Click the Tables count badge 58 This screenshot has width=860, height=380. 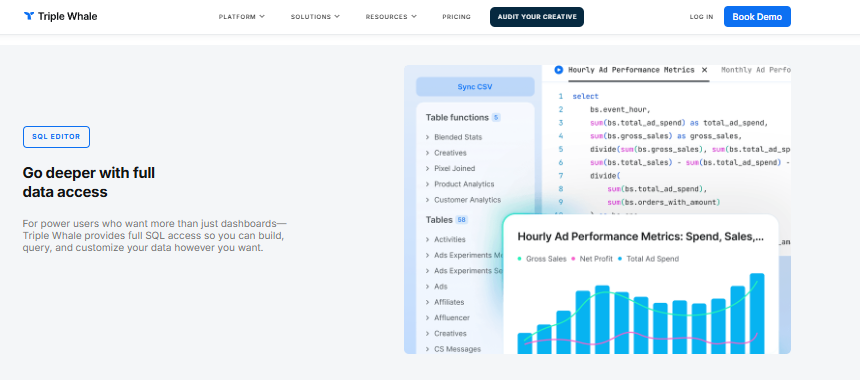pos(461,220)
